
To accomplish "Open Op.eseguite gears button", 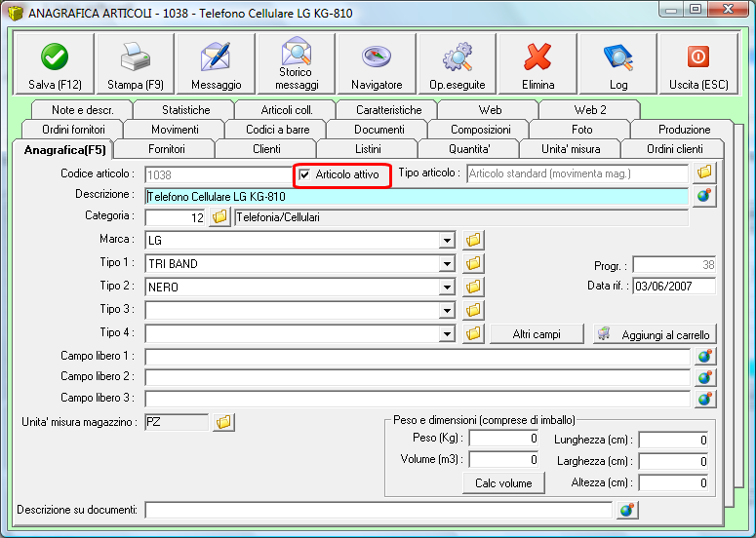I will pos(458,63).
